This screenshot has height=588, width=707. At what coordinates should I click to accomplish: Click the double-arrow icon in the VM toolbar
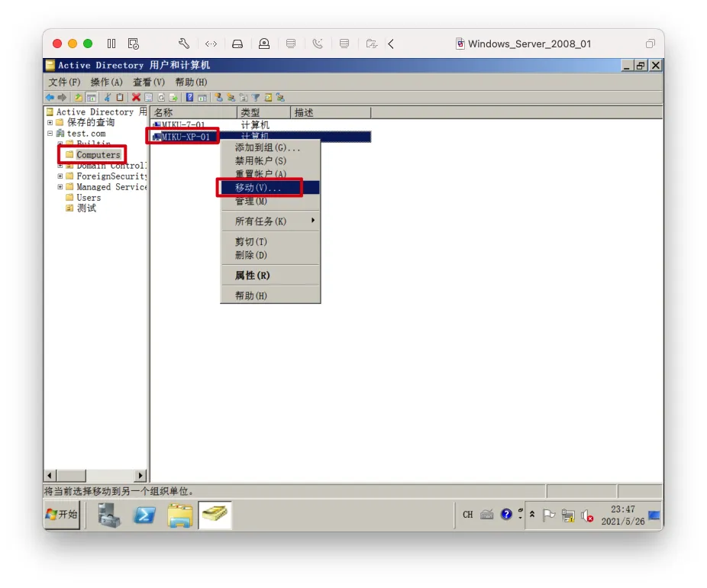211,44
